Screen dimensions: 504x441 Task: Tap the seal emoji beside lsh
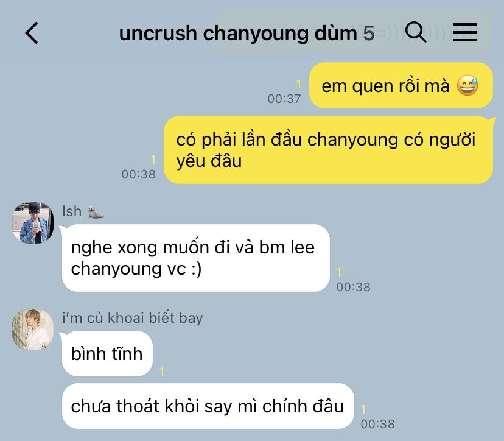click(96, 212)
